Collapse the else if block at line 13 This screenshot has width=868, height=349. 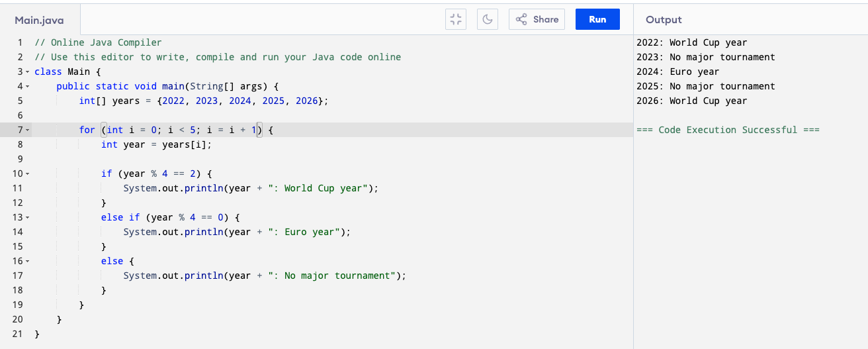[x=28, y=217]
